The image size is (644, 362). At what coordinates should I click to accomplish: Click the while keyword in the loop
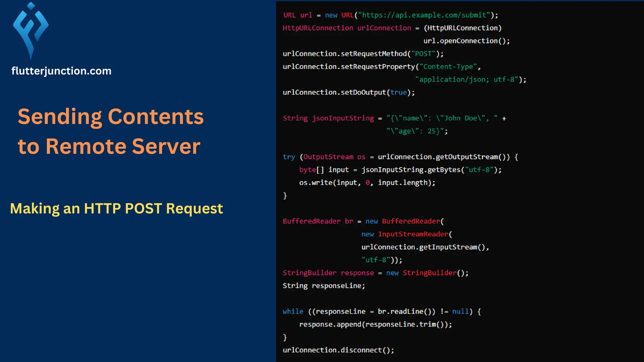point(293,311)
